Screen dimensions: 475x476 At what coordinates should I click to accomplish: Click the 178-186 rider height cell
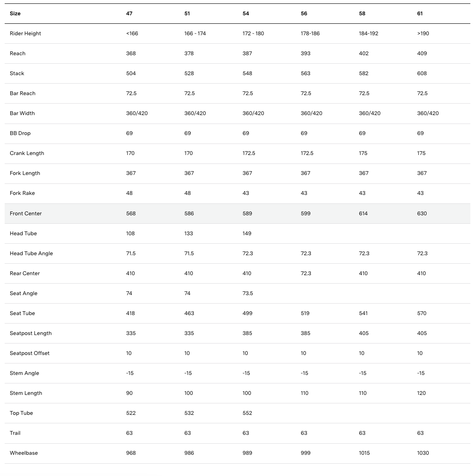coord(310,34)
